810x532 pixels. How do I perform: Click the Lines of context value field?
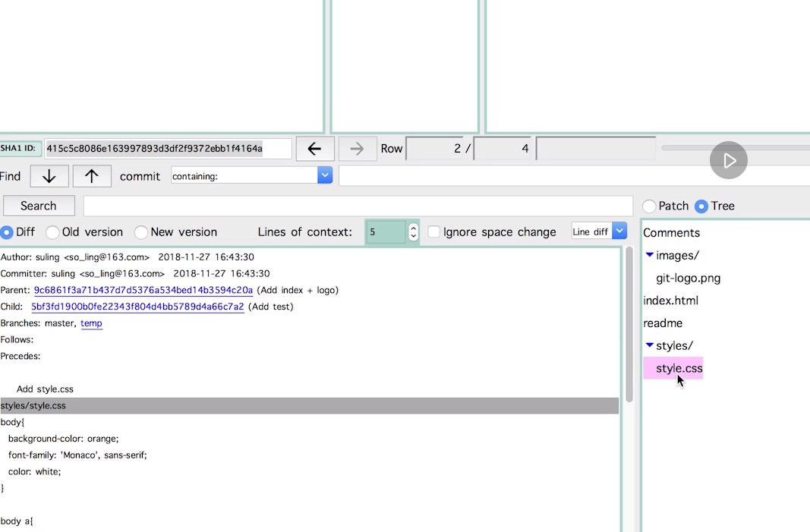click(386, 232)
